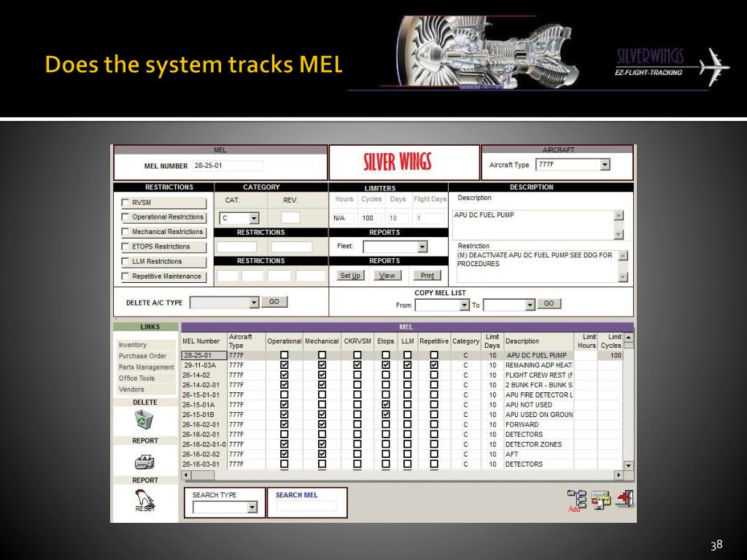Click the Description box scroll up arrow

[619, 215]
